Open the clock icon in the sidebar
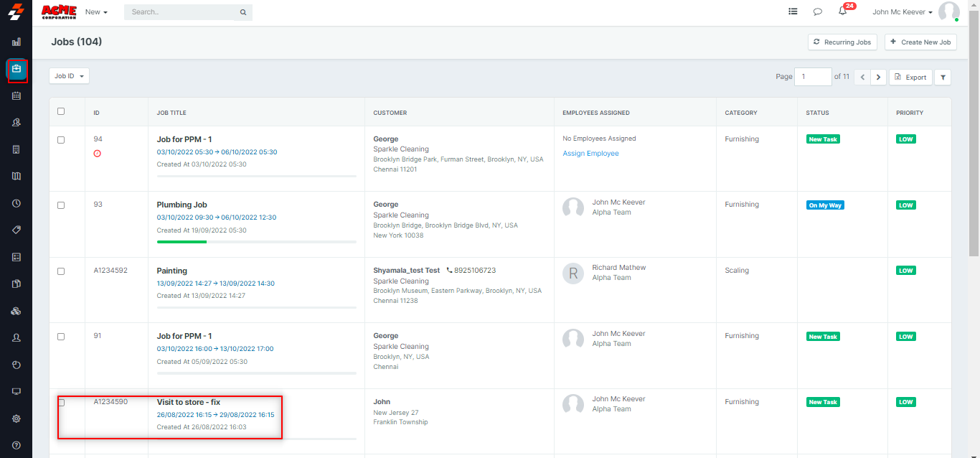This screenshot has width=980, height=458. click(17, 203)
